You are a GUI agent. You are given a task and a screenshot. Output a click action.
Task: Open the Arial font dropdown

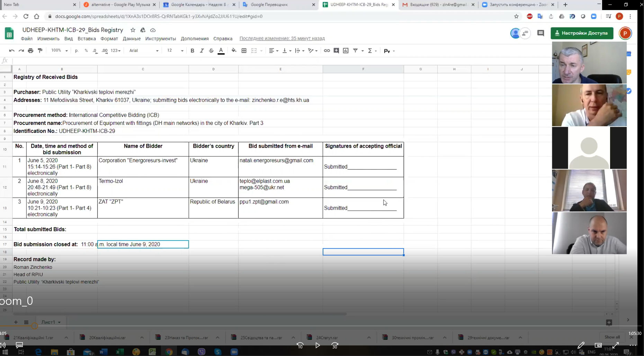tap(144, 51)
